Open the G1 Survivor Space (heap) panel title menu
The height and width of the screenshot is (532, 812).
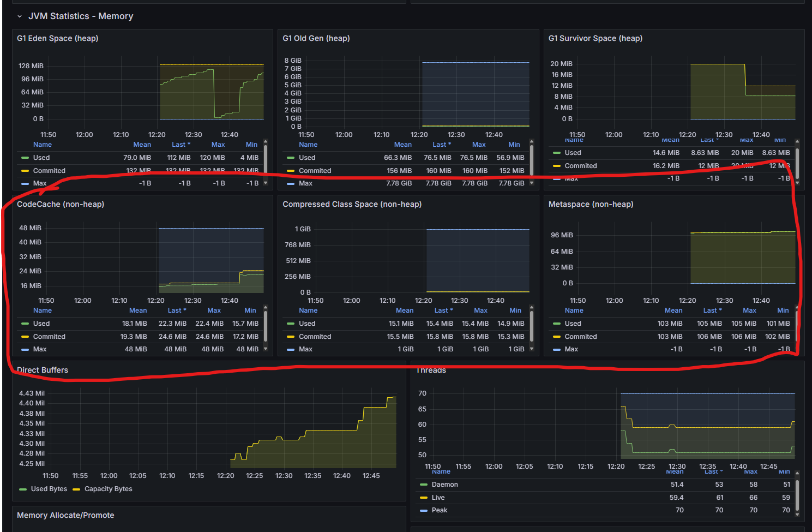coord(596,38)
